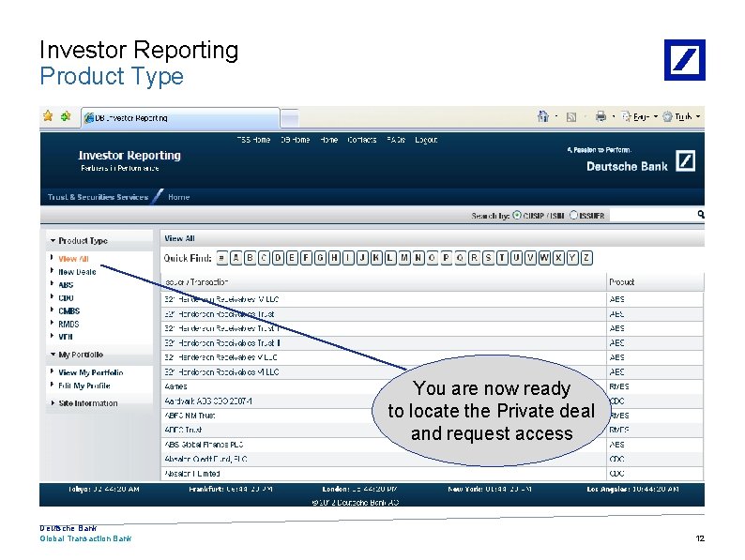This screenshot has height=560, width=745.
Task: Click Quick Find letter W
Action: (544, 258)
